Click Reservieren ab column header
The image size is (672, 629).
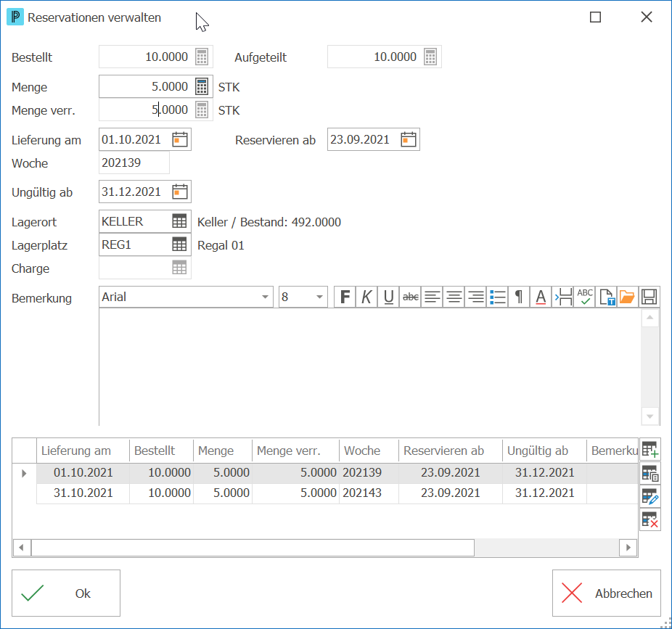450,451
